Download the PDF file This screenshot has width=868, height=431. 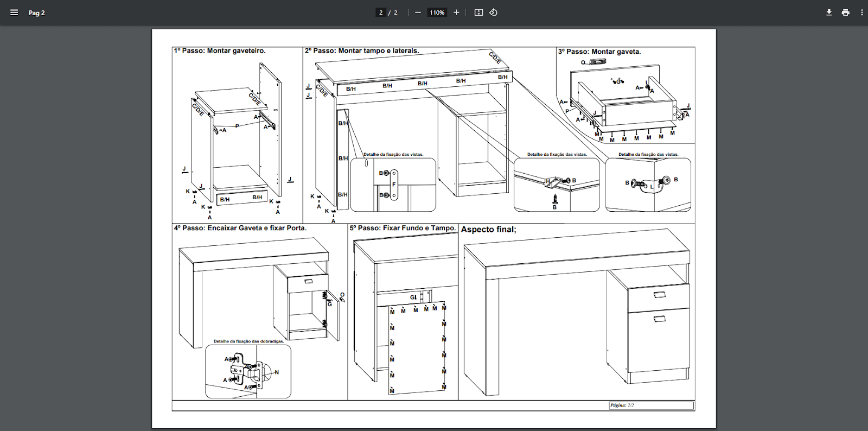[829, 12]
